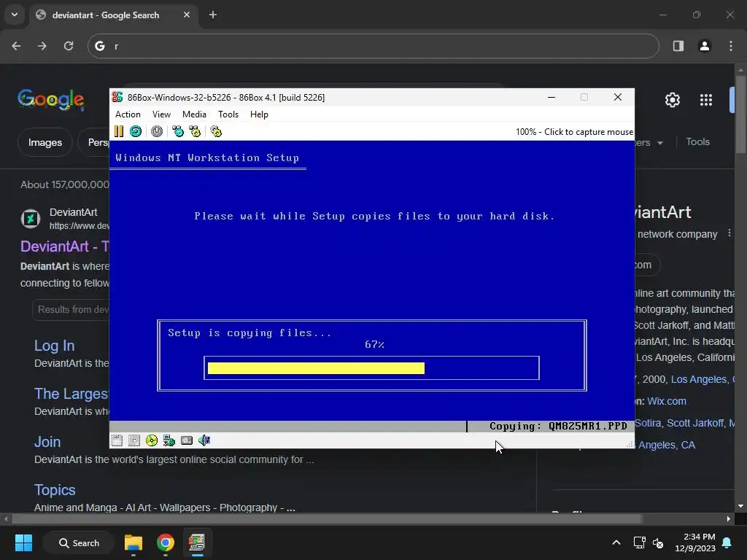Image resolution: width=747 pixels, height=560 pixels.
Task: Click '100% - Click to capture mouse' text
Action: pos(574,132)
